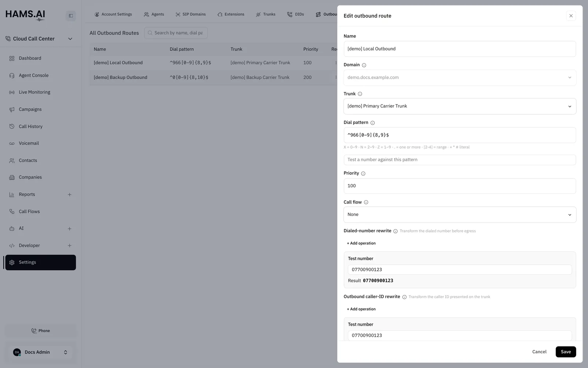Image resolution: width=588 pixels, height=368 pixels.
Task: Click Outbound caller-ID rewrite info icon
Action: click(x=404, y=297)
